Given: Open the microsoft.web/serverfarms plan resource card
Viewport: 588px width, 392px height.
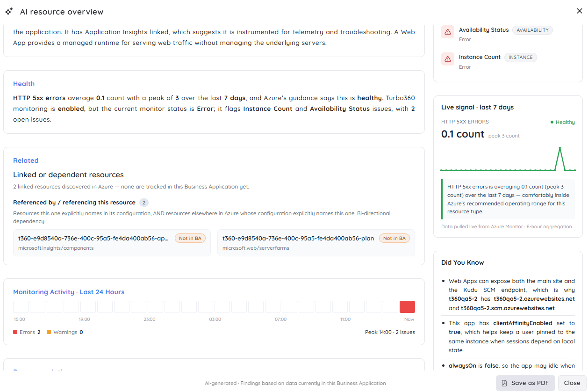Looking at the screenshot, I should (x=316, y=242).
